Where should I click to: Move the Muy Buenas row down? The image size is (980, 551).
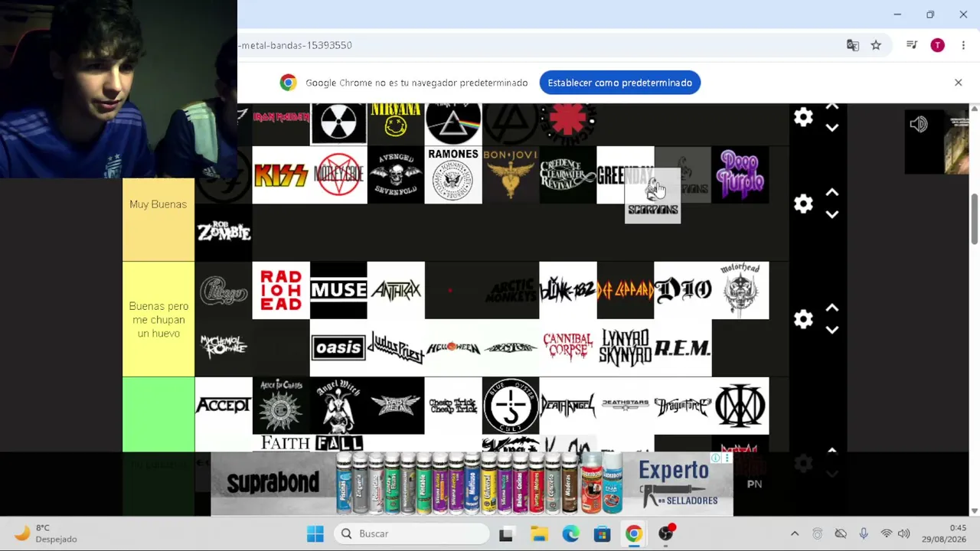coord(832,215)
